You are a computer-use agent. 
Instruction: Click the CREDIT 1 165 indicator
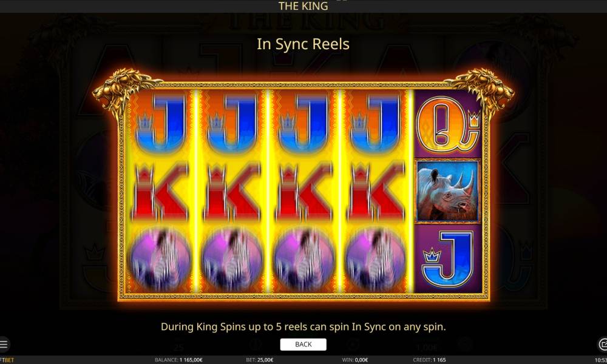[x=429, y=360]
